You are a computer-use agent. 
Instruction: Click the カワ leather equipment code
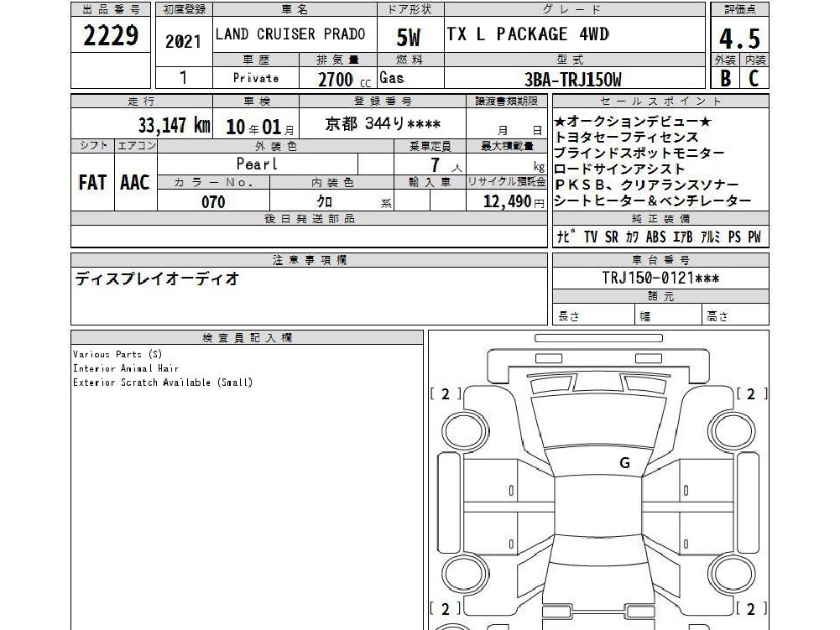click(632, 237)
